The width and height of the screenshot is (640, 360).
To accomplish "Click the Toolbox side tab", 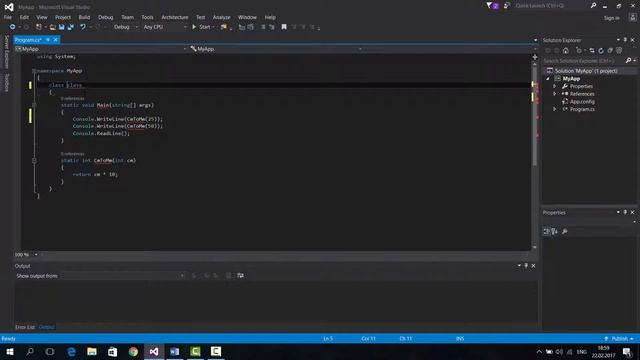I will (7, 82).
